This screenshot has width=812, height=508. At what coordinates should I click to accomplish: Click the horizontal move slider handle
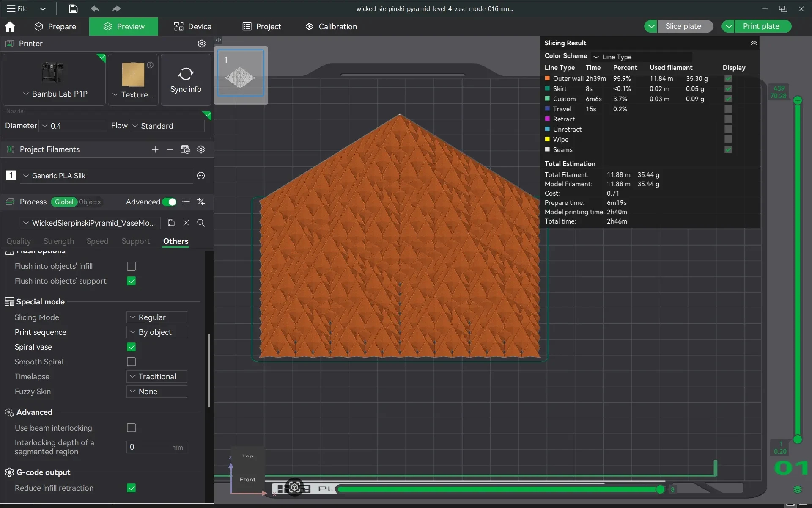(x=660, y=490)
